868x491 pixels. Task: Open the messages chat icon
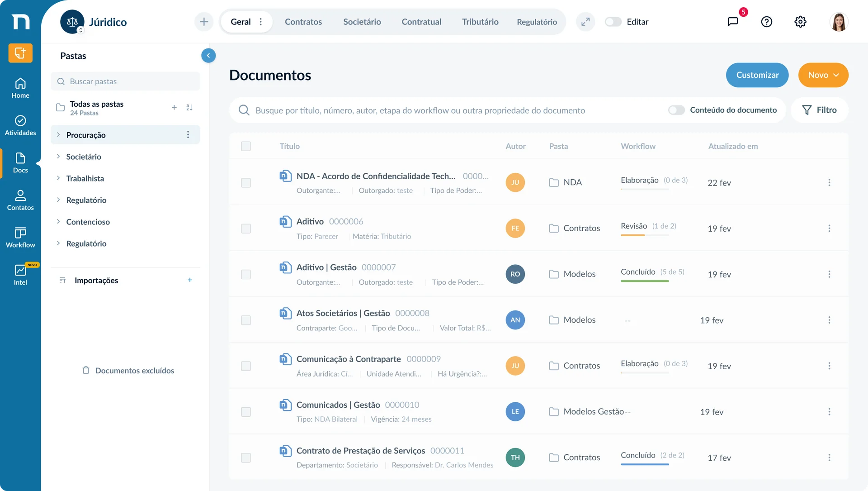[733, 22]
